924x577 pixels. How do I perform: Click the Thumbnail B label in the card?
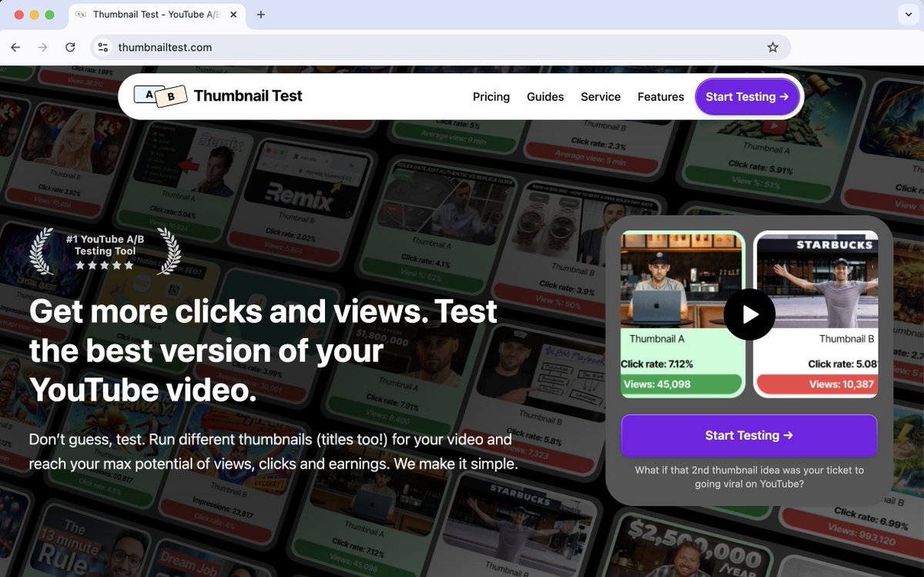coord(846,339)
